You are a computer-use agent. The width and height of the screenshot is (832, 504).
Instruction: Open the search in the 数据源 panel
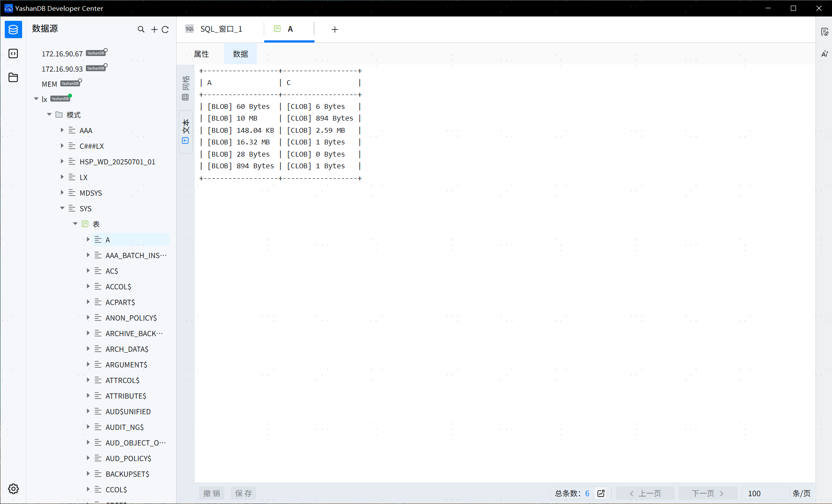click(x=141, y=29)
